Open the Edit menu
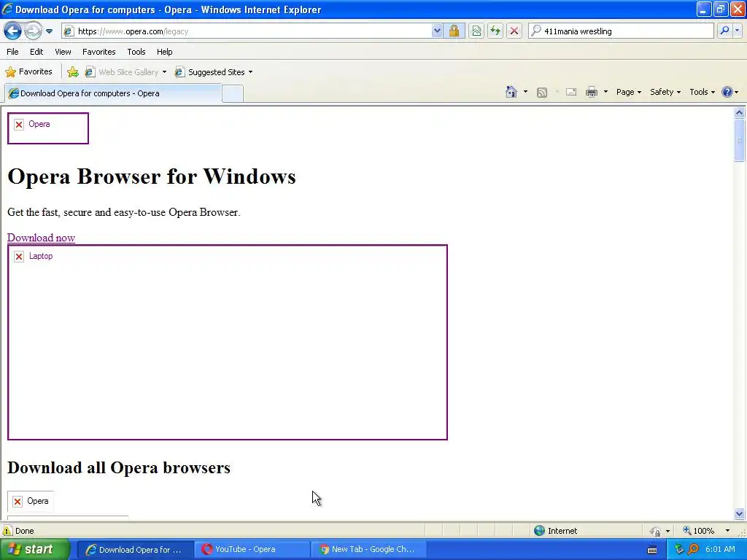Viewport: 747px width, 560px height. click(36, 52)
